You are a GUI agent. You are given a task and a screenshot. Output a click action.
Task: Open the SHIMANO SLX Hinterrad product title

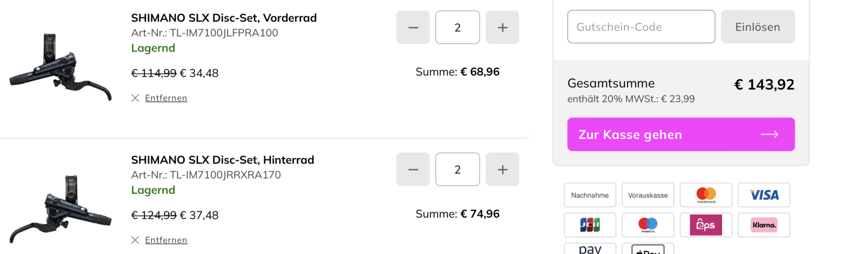(x=222, y=160)
